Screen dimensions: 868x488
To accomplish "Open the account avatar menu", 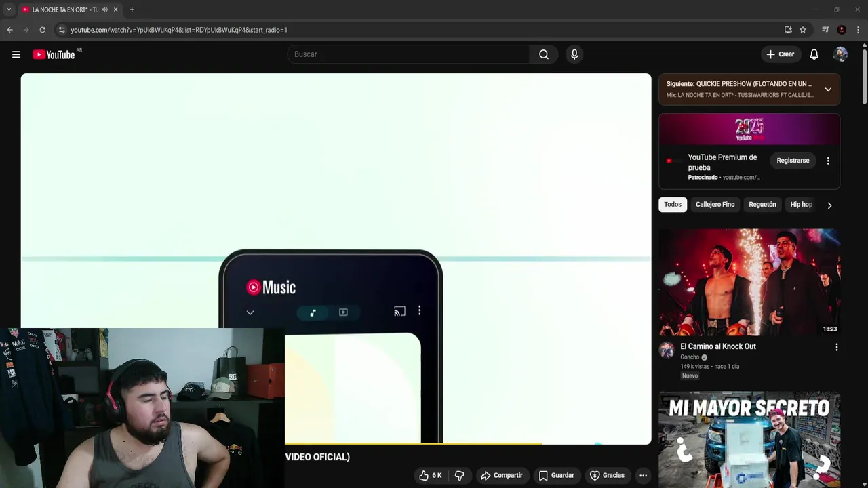I will tap(841, 54).
